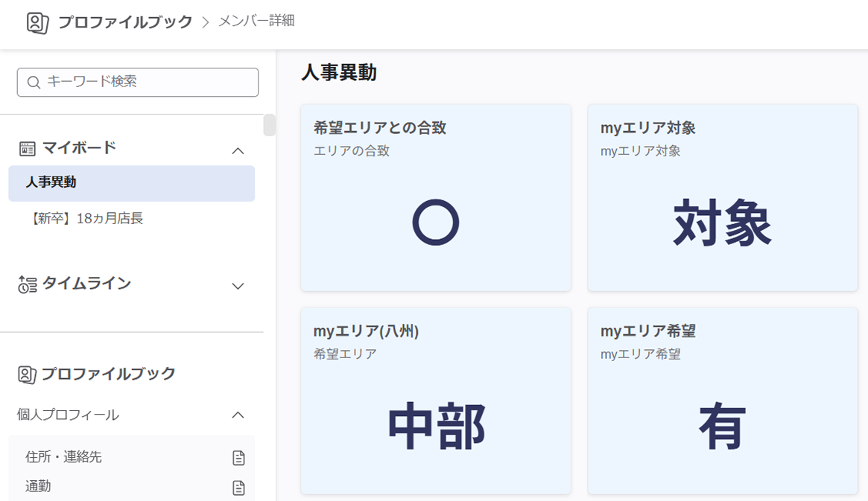The image size is (868, 501).
Task: Focus the キーワード検索 input field
Action: (x=137, y=83)
